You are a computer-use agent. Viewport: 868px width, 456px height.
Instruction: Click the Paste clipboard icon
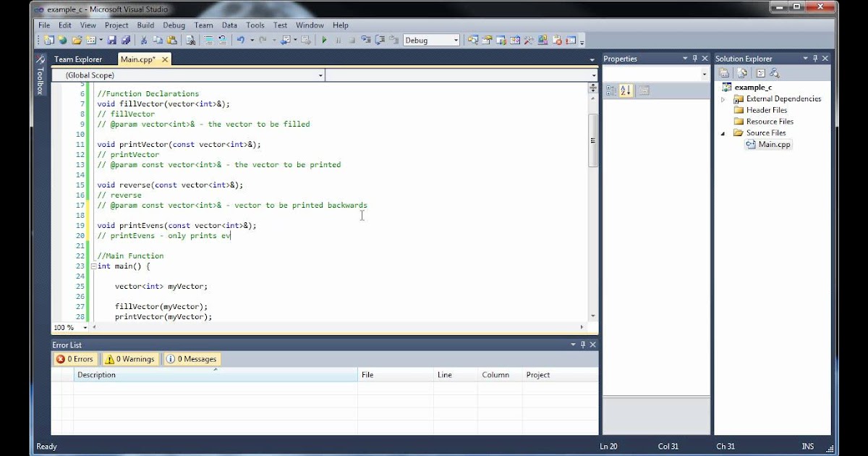coord(172,41)
